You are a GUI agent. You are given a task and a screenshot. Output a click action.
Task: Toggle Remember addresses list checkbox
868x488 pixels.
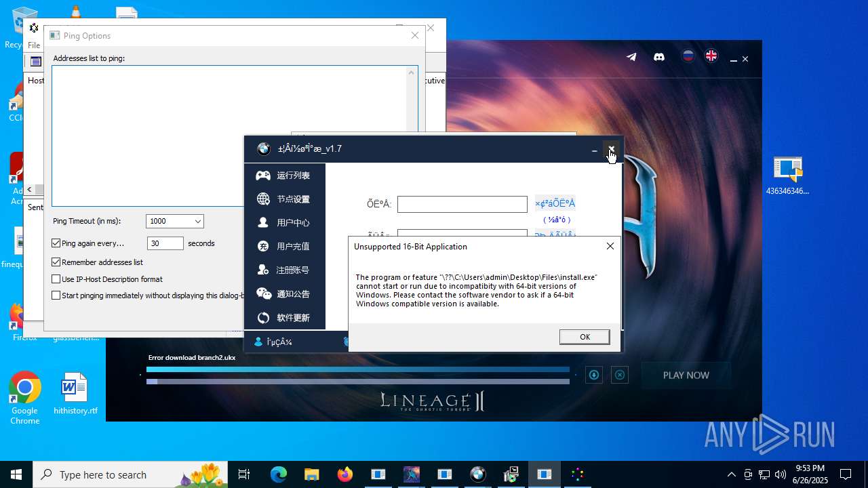56,262
